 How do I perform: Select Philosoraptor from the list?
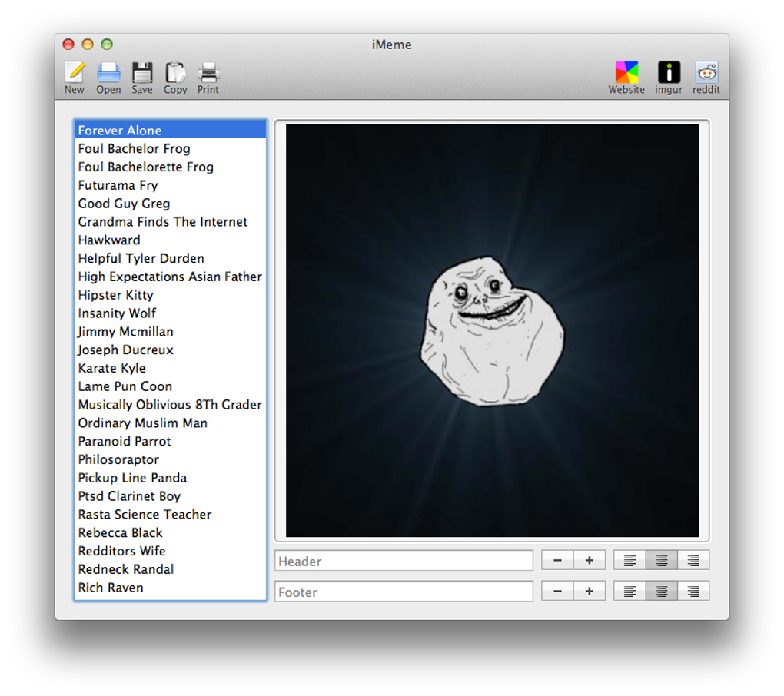[171, 459]
